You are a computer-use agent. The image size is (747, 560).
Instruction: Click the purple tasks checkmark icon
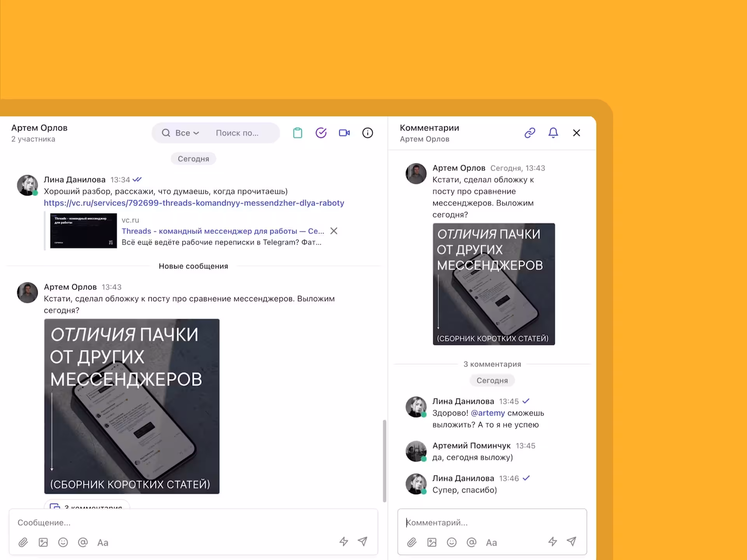pyautogui.click(x=321, y=133)
